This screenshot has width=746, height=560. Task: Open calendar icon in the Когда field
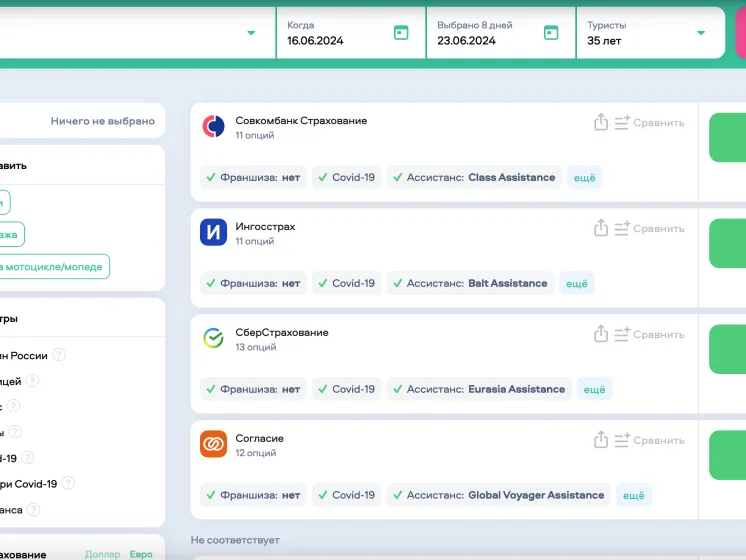(401, 33)
